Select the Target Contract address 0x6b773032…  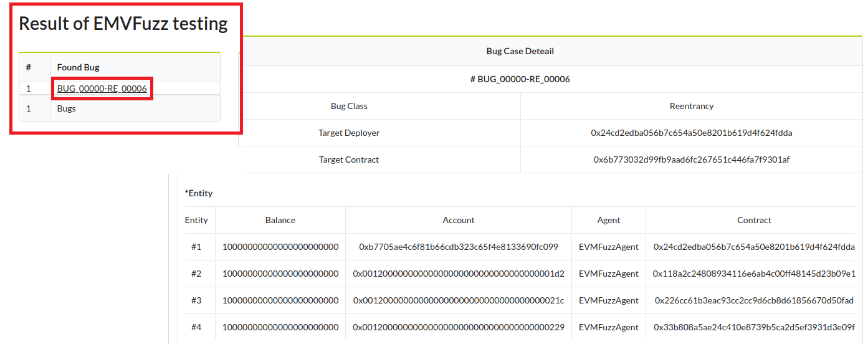691,160
